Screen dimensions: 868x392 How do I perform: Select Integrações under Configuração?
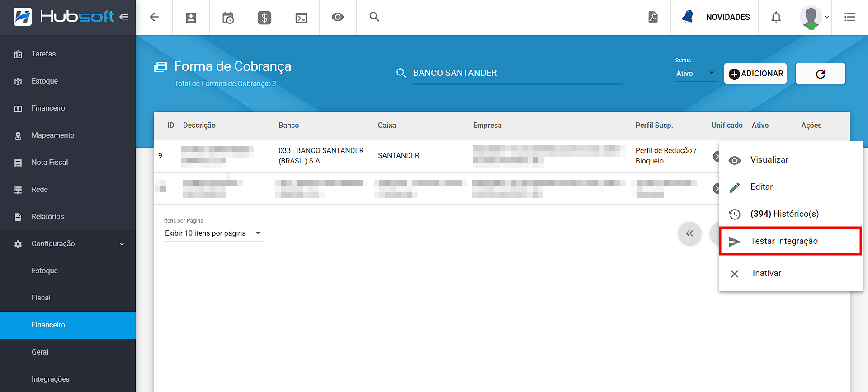tap(68, 379)
